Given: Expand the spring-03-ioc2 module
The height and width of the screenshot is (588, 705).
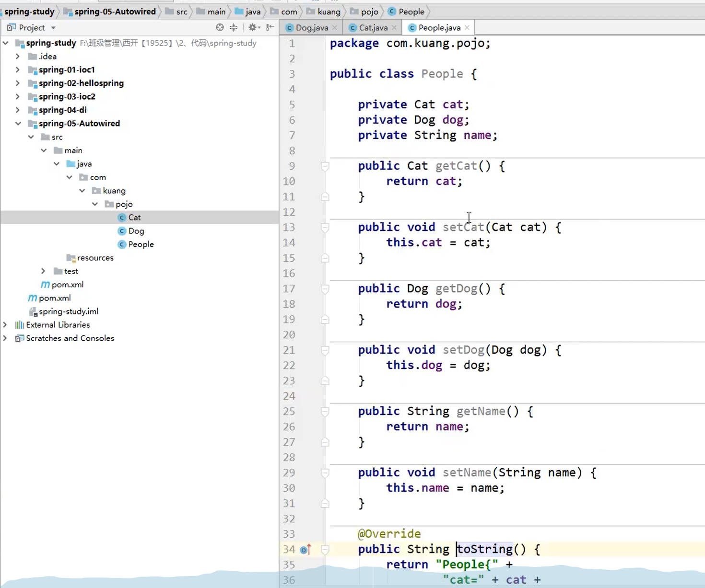Looking at the screenshot, I should pos(18,97).
